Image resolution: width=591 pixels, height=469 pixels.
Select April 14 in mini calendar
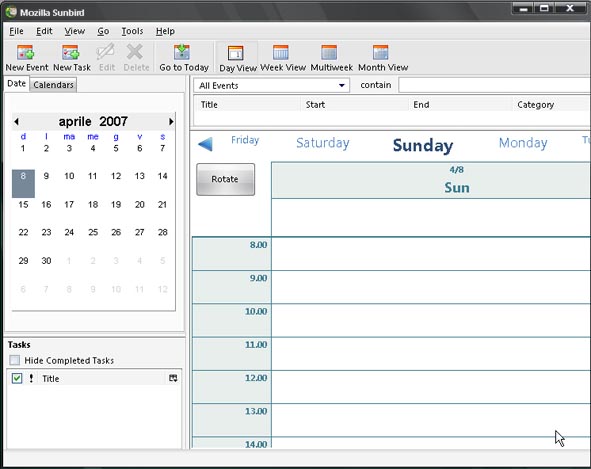pyautogui.click(x=162, y=176)
